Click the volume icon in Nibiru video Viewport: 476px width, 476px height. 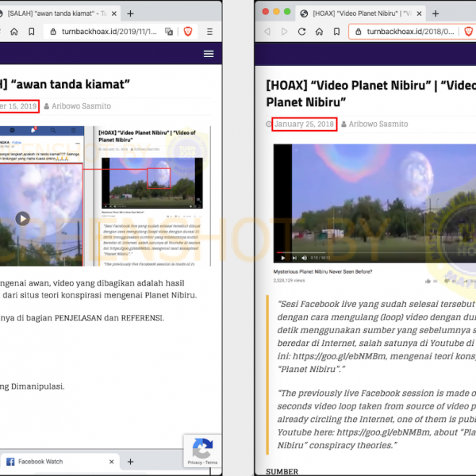pyautogui.click(x=304, y=258)
